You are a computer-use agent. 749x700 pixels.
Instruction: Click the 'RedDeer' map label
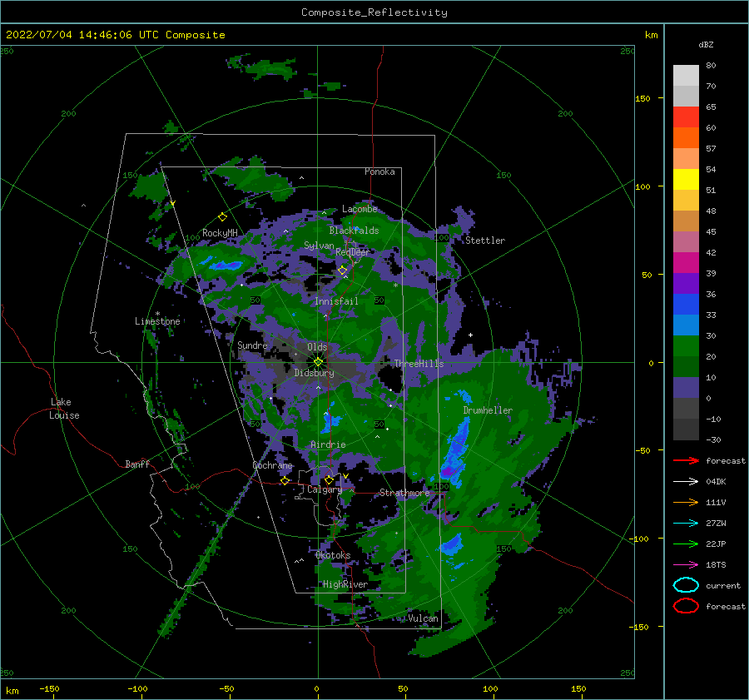click(353, 252)
